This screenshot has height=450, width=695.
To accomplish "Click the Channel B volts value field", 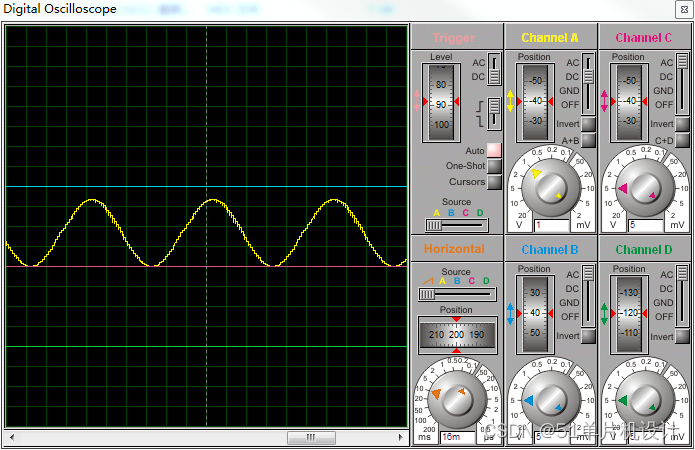I will [x=551, y=437].
